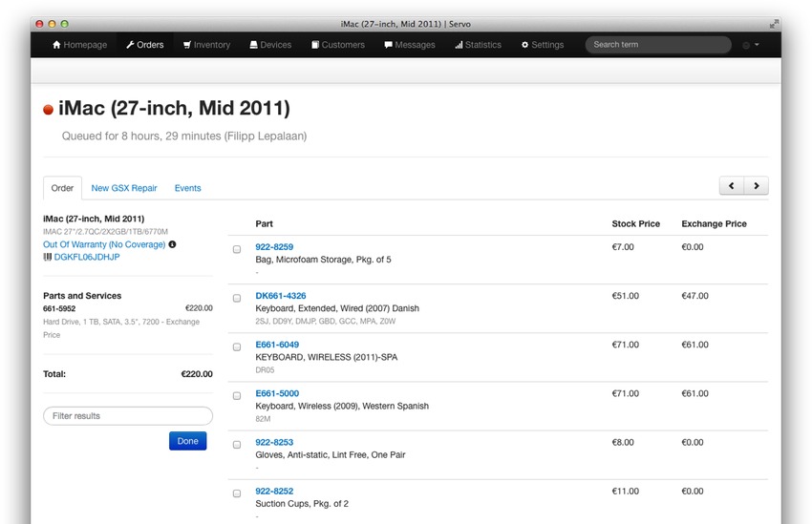Click 'Suction Cups, Pkg. of 2' description

click(x=302, y=503)
